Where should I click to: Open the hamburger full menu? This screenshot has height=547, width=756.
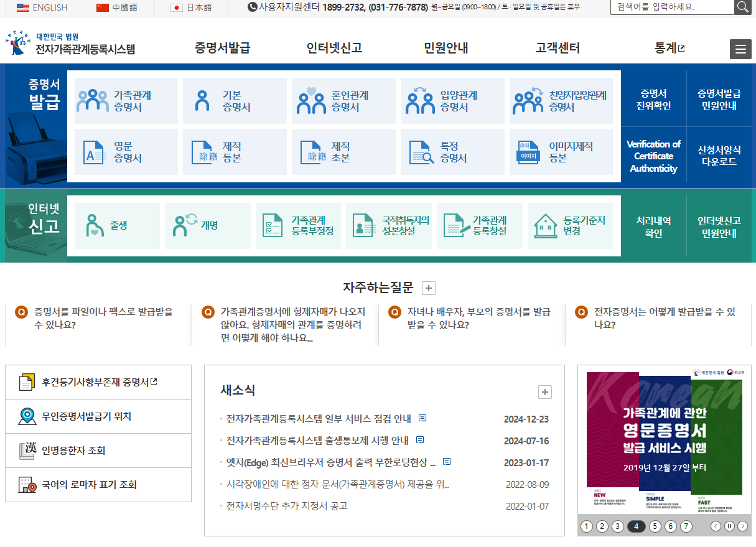(x=740, y=49)
